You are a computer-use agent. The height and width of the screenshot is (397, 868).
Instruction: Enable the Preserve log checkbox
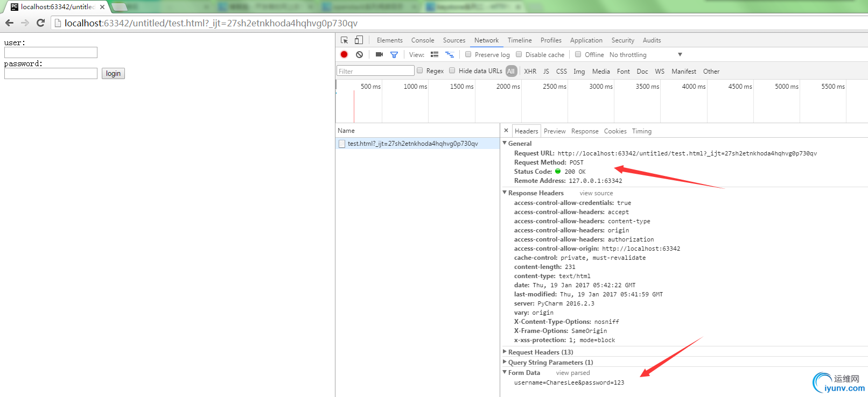pyautogui.click(x=468, y=54)
